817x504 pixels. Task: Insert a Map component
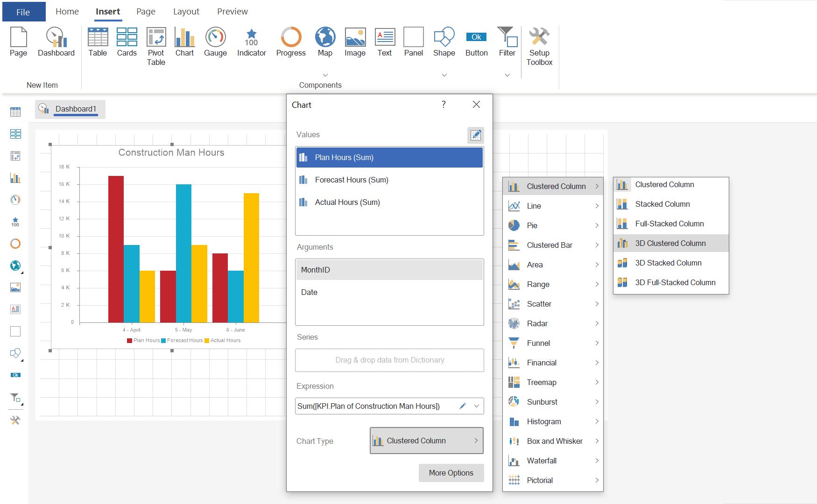pos(325,42)
